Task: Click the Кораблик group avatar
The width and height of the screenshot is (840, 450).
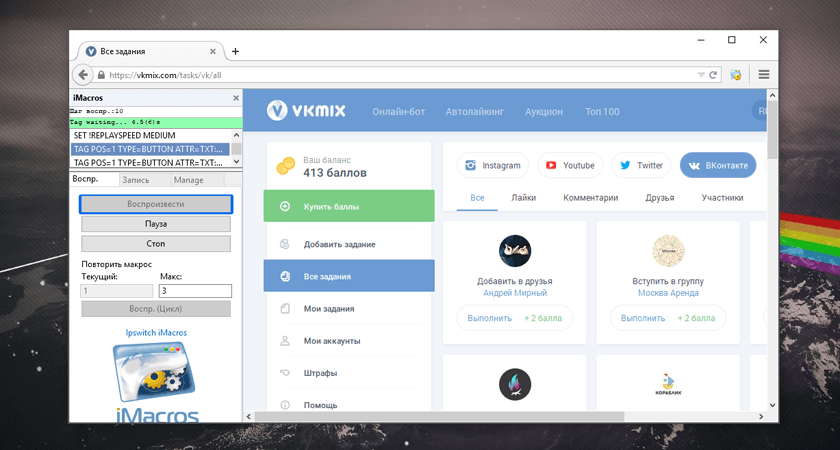Action: click(x=668, y=384)
